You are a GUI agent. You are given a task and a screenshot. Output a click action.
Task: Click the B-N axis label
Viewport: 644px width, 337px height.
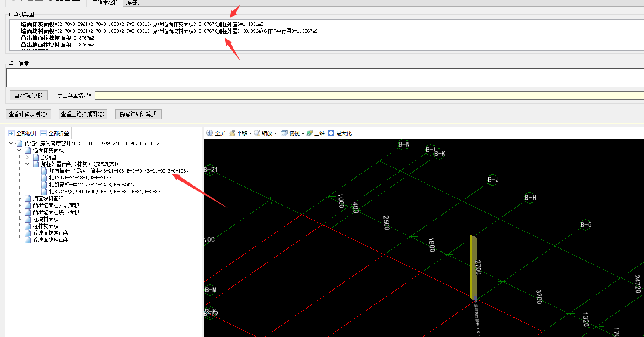pos(404,145)
